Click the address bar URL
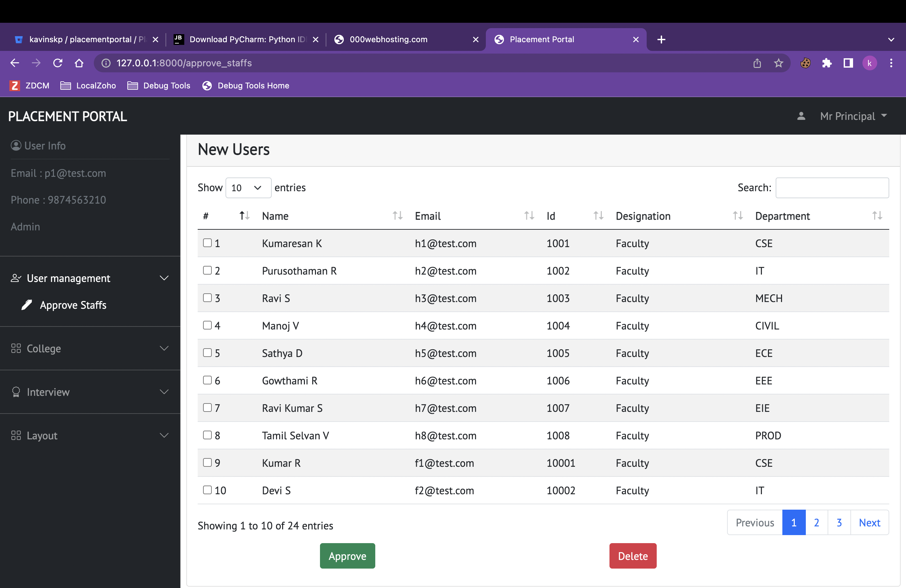Screen dimensions: 906x588 pos(184,63)
